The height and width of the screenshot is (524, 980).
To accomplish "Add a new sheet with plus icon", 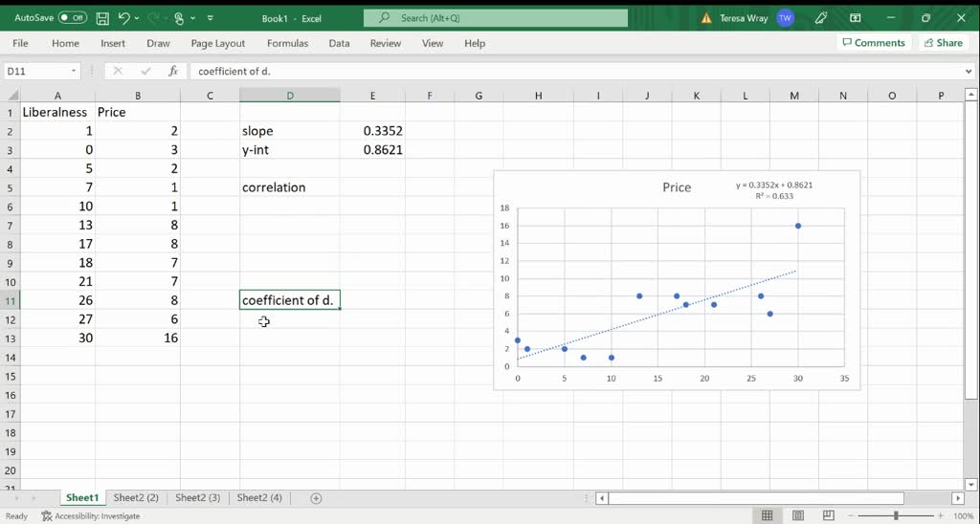I will click(316, 498).
